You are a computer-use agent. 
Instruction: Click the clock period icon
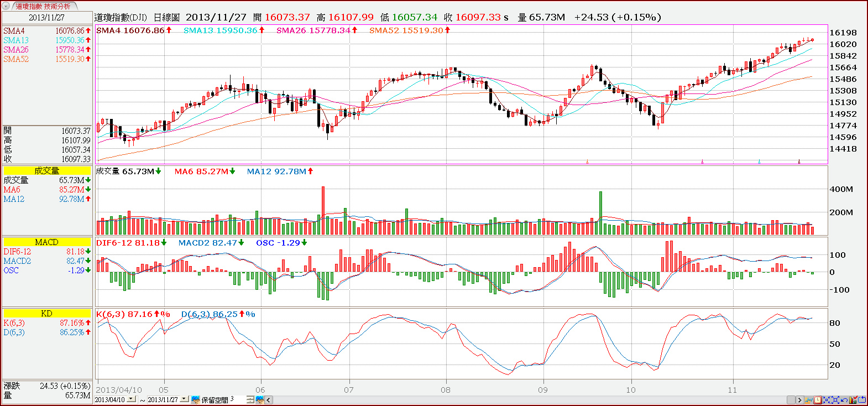[818, 399]
